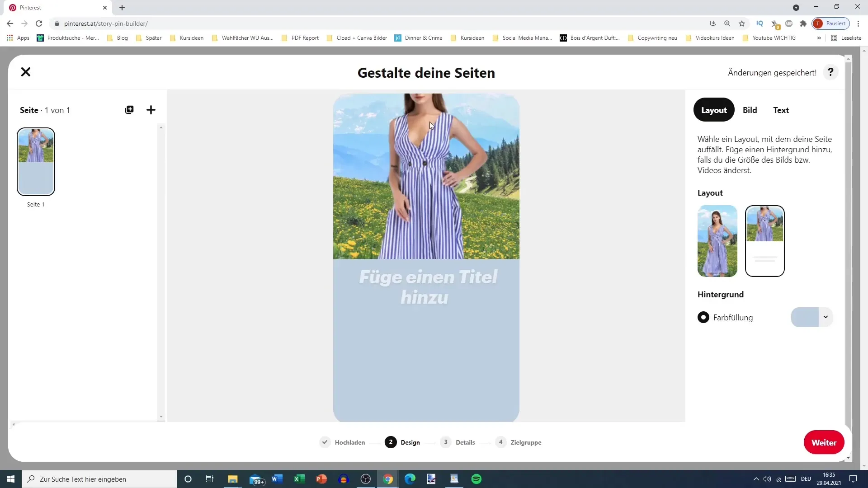Click the close pin builder icon
The width and height of the screenshot is (868, 488).
pyautogui.click(x=26, y=71)
